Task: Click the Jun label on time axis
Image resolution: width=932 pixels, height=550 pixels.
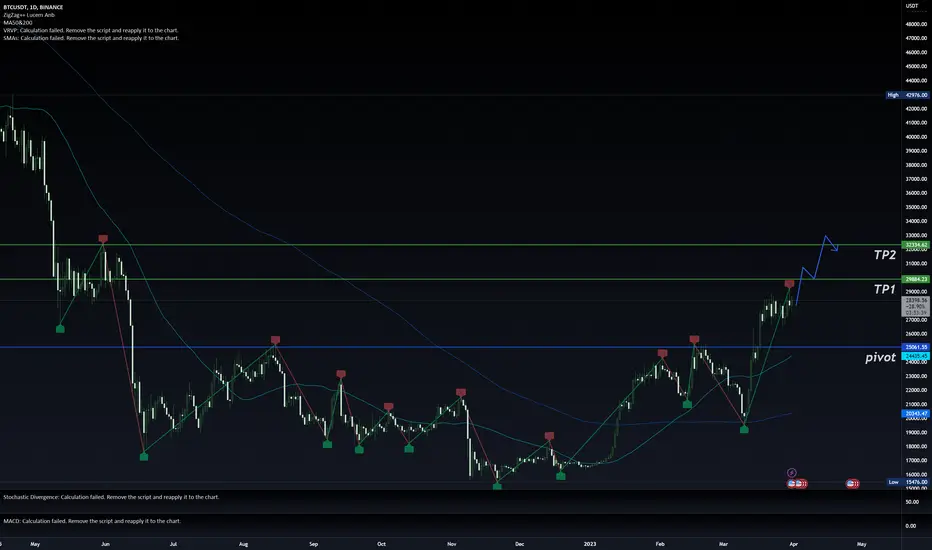Action: 105,544
